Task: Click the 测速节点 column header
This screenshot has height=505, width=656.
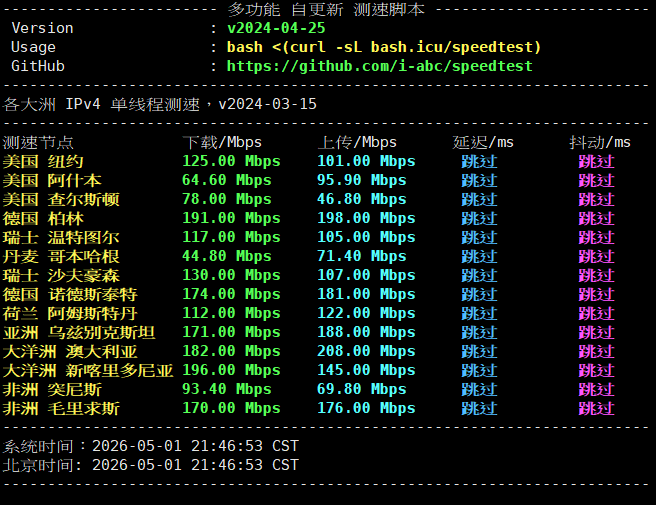Action: (38, 143)
